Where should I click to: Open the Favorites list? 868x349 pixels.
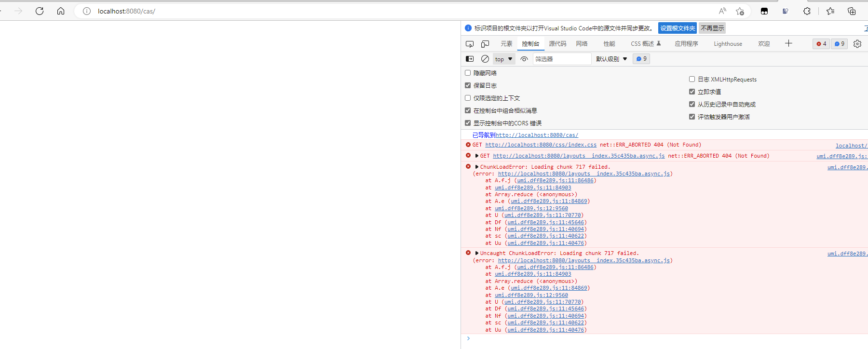(x=830, y=11)
